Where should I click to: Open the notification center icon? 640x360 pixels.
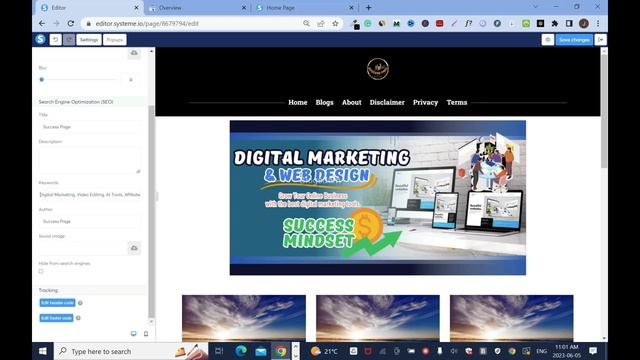(593, 351)
